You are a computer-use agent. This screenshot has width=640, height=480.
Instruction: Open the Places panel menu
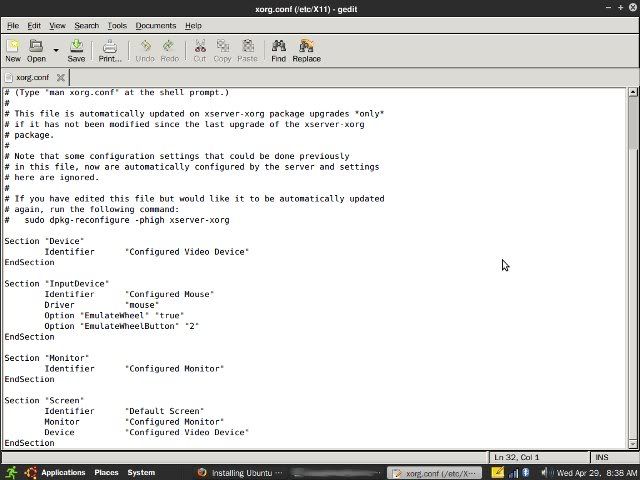click(x=106, y=472)
